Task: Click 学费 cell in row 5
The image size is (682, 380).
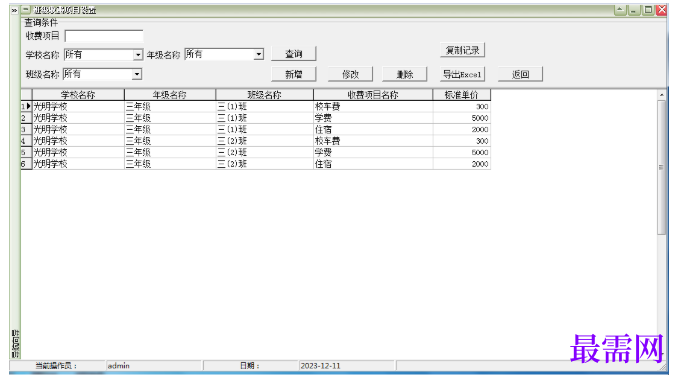Action: tap(373, 152)
